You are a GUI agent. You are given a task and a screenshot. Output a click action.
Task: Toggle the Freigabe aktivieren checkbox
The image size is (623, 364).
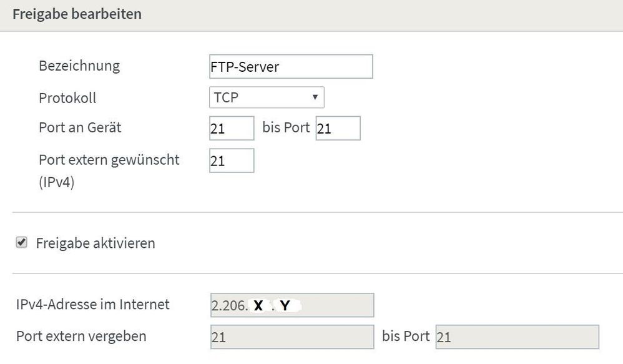click(22, 243)
